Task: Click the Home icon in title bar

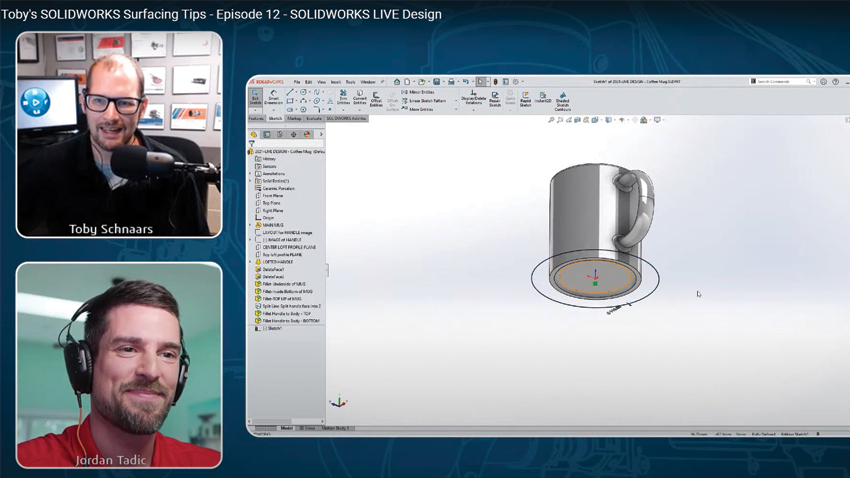Action: pyautogui.click(x=397, y=82)
